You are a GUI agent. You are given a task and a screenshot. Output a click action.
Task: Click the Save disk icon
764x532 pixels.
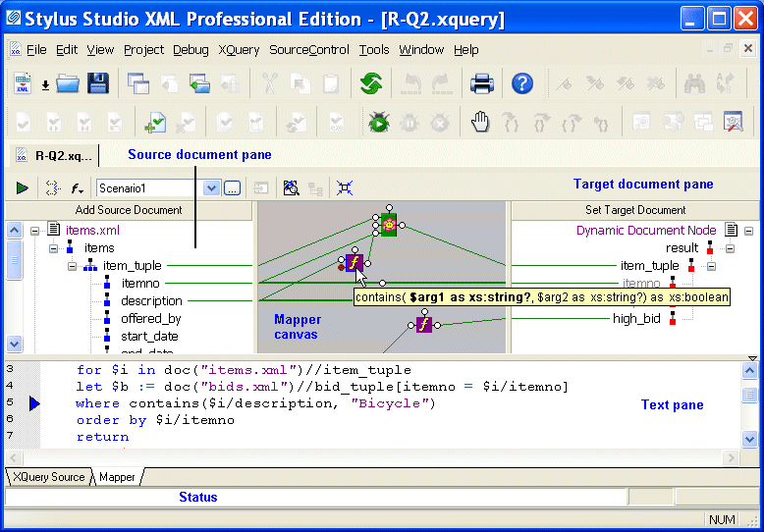tap(98, 84)
